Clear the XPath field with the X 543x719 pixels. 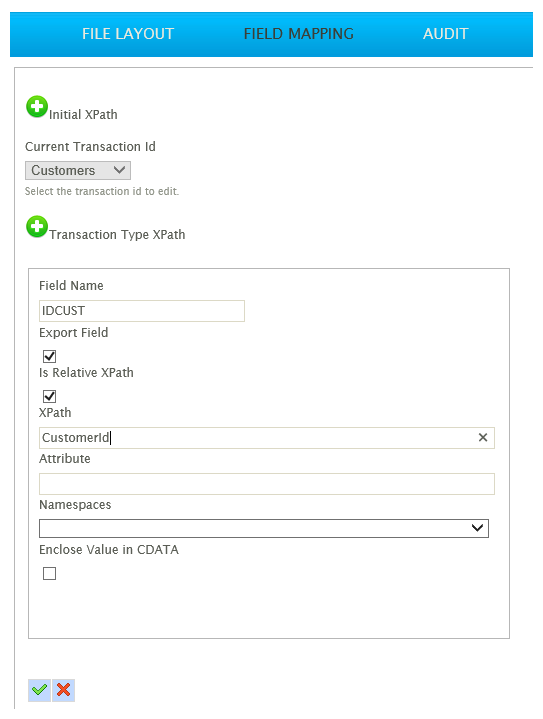coord(483,437)
